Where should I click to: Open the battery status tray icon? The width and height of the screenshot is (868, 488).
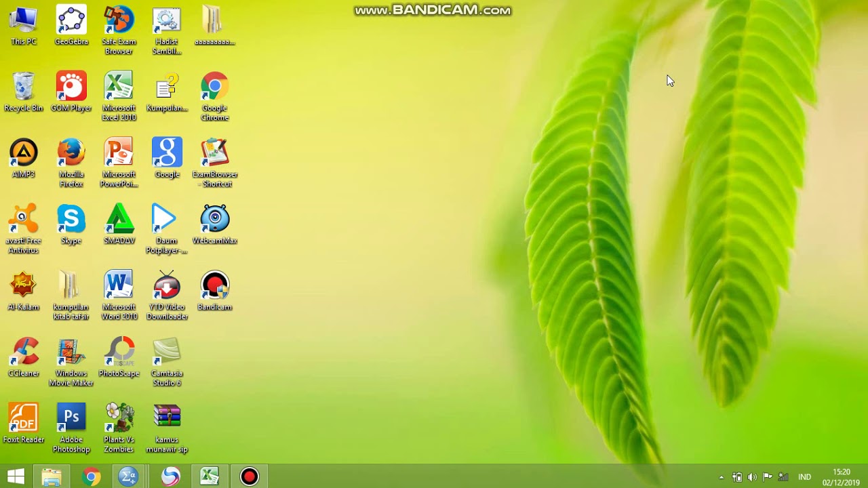(x=737, y=477)
